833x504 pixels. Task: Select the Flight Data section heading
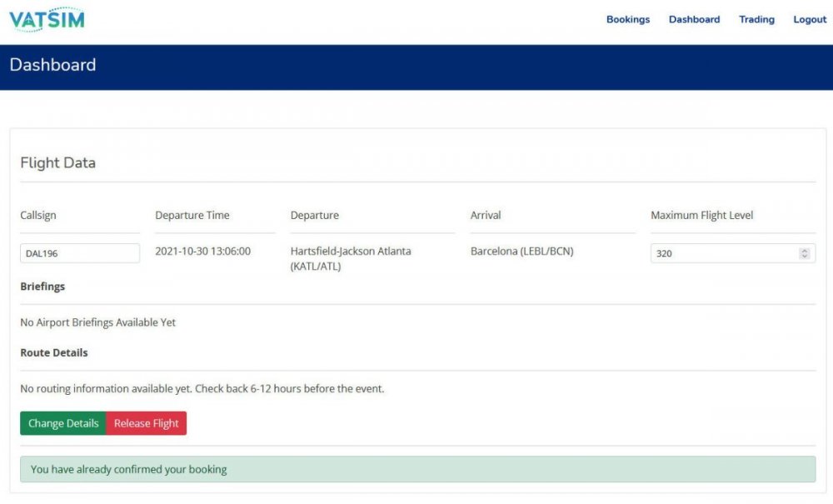[x=57, y=162]
